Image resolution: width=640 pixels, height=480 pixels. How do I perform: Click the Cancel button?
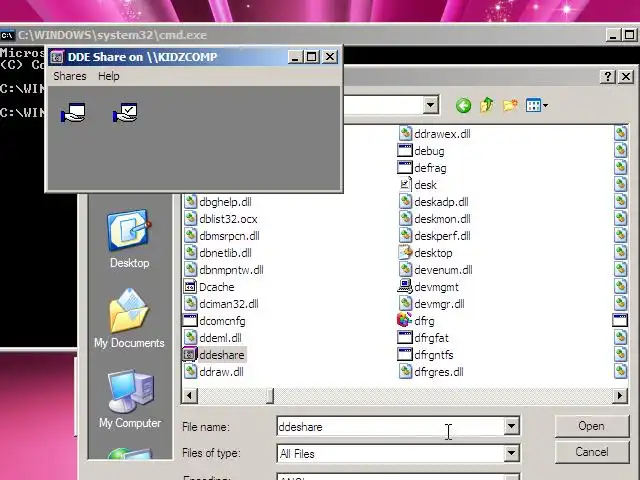(591, 452)
